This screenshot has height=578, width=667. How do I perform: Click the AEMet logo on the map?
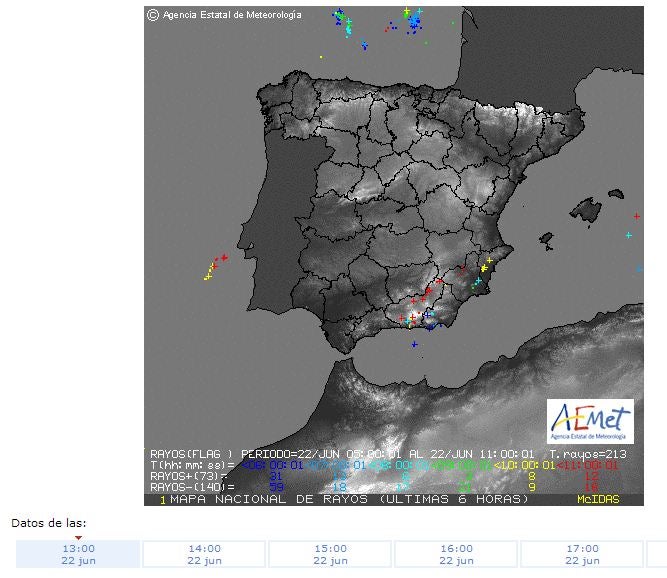pyautogui.click(x=590, y=421)
